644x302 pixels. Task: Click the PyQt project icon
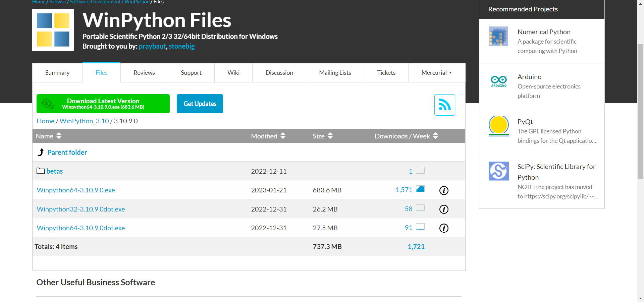(498, 126)
